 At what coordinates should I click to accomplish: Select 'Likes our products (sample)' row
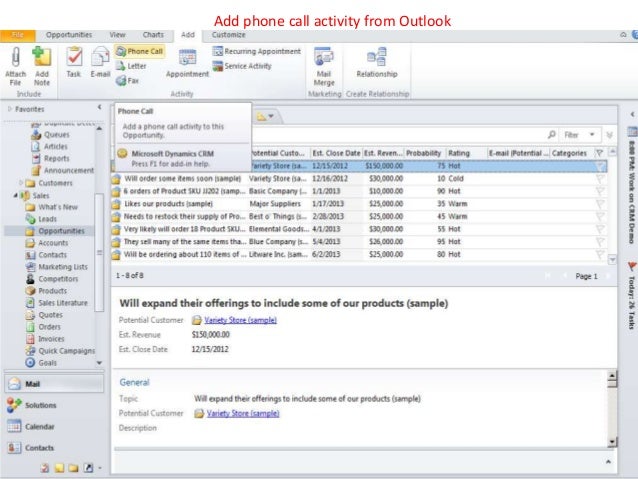pos(358,204)
